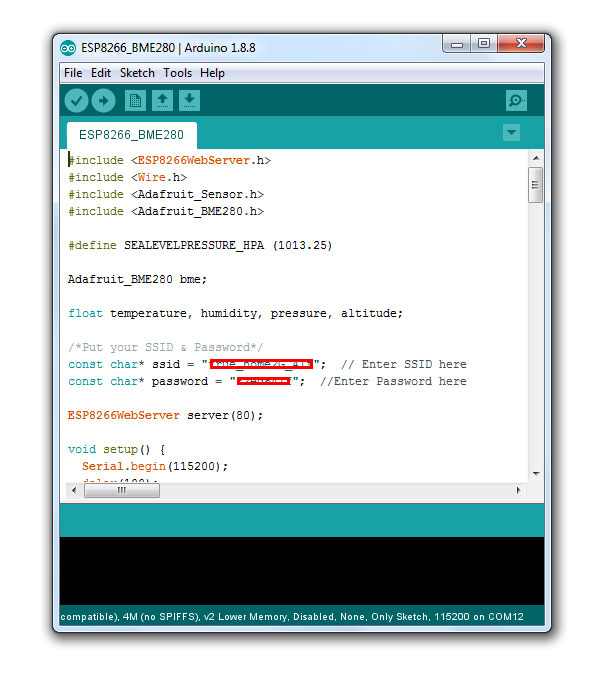
Task: Click the horizontal scrollbar left arrow
Action: point(74,490)
